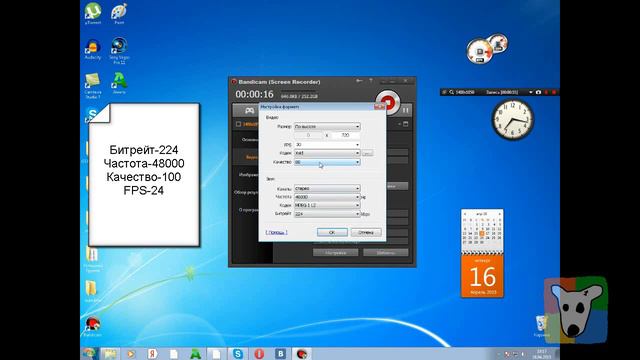Viewport: 640px width, 360px height.
Task: Select the Bandicam gamepad game-mode tab
Action: click(x=249, y=111)
